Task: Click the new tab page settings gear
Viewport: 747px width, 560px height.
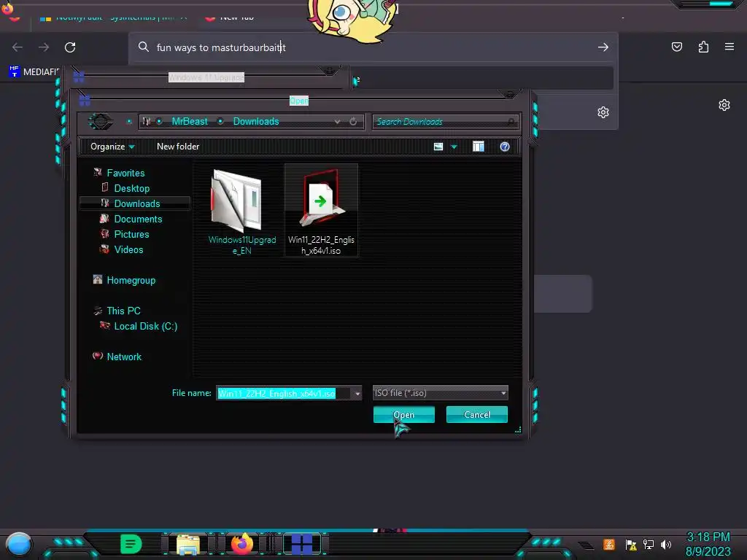Action: click(724, 105)
